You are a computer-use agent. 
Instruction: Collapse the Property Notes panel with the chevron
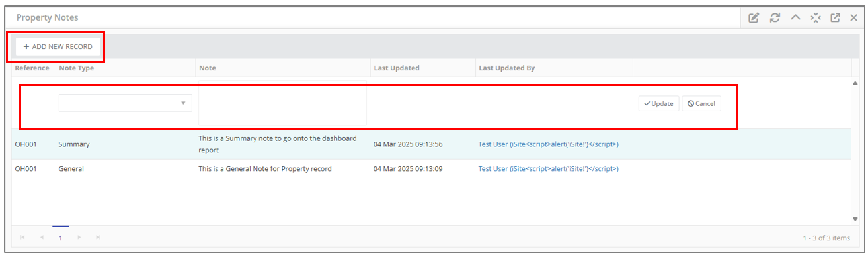click(795, 17)
